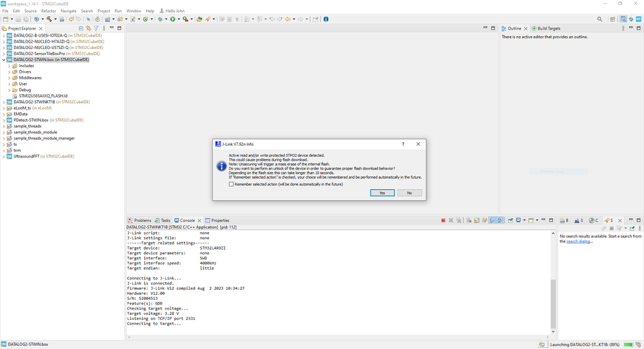Open the search dialog link
This screenshot has width=644, height=349.
579,241
